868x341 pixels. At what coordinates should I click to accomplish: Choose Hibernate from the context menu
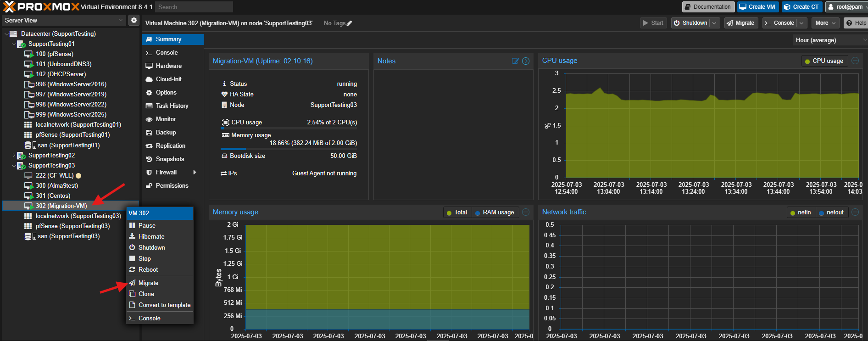[160, 237]
